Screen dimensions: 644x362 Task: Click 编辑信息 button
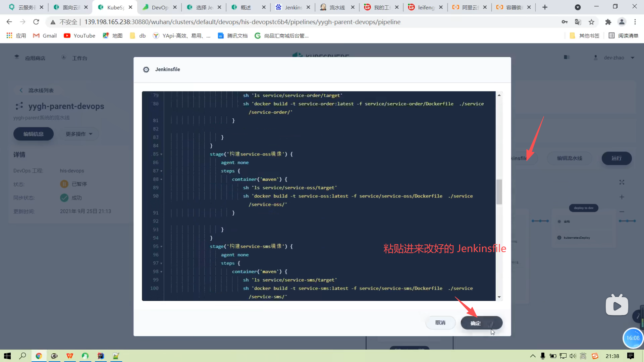[x=34, y=134]
